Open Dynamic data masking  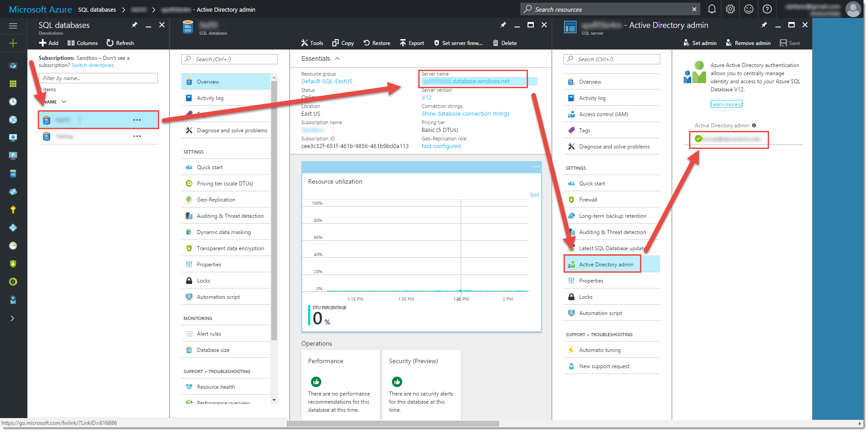coord(226,232)
